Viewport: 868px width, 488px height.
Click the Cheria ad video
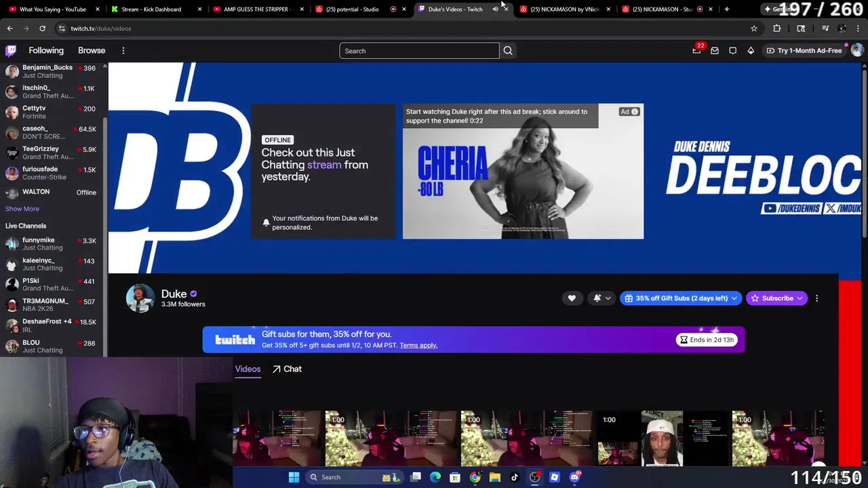pyautogui.click(x=523, y=171)
